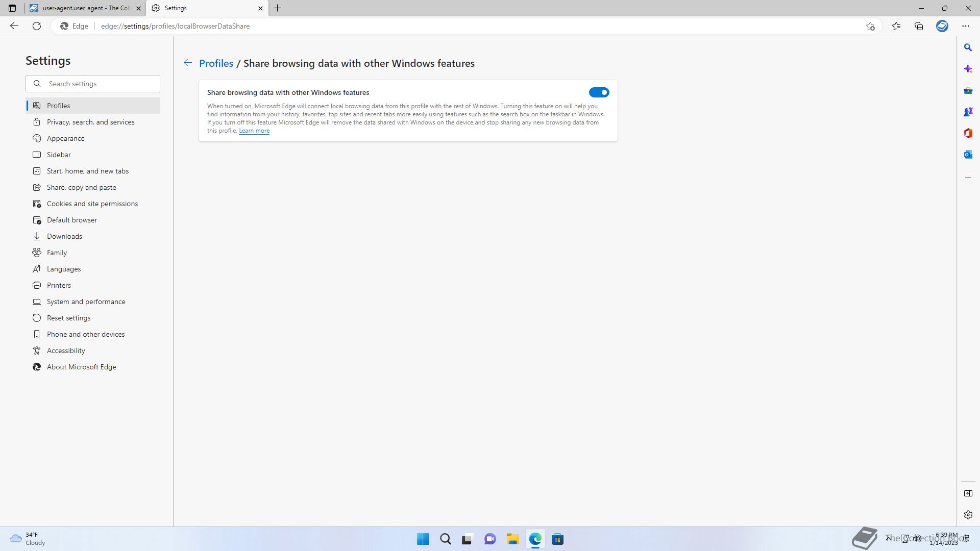The height and width of the screenshot is (551, 980).
Task: Open Microsoft Store on taskbar
Action: pyautogui.click(x=557, y=539)
